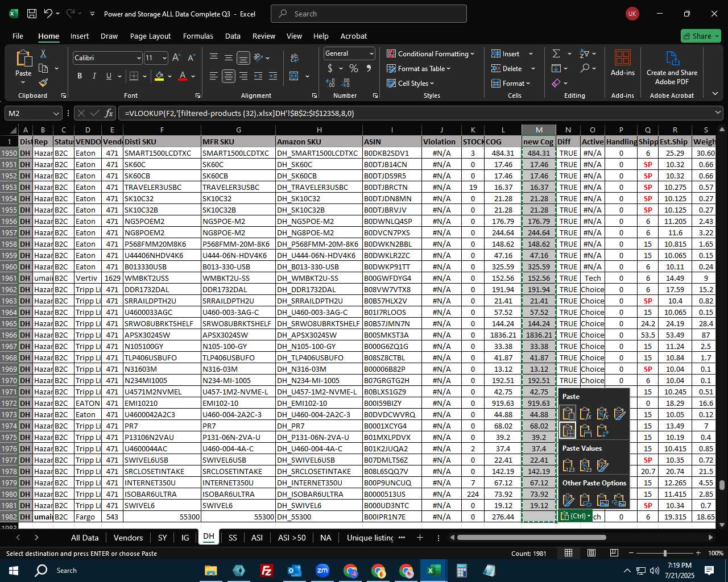Image resolution: width=728 pixels, height=582 pixels.
Task: Click the Wrap Text icon
Action: pos(295,58)
